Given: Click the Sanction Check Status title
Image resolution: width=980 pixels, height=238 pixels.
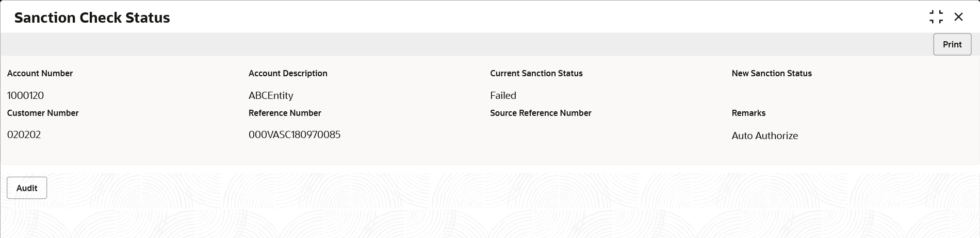Looking at the screenshot, I should click(92, 18).
